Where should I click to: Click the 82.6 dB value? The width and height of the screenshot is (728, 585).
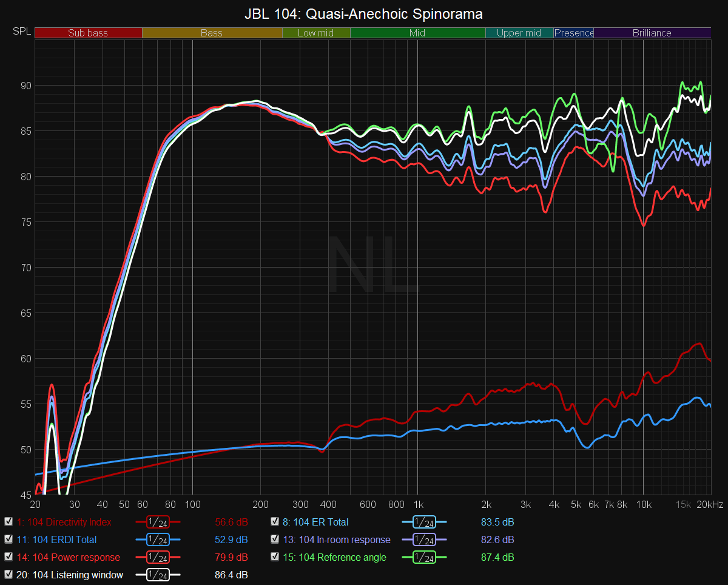(497, 539)
